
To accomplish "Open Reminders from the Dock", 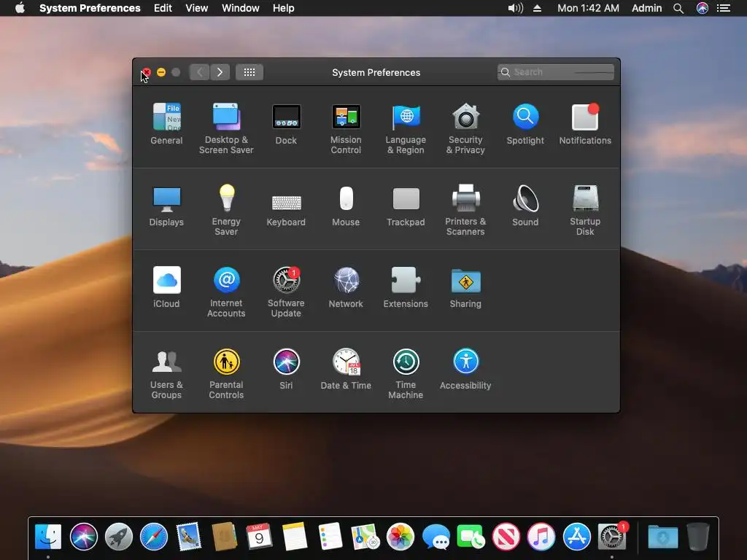I will 330,537.
